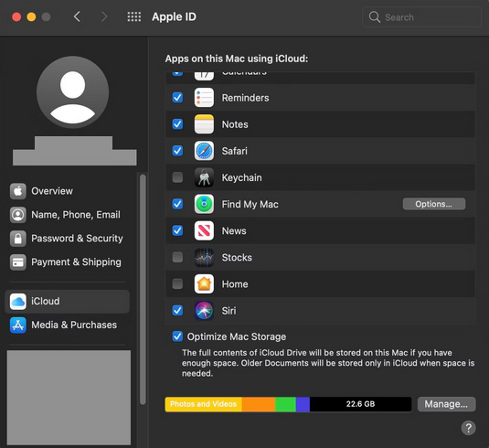Click the Keychain label
The width and height of the screenshot is (489, 448).
(241, 177)
